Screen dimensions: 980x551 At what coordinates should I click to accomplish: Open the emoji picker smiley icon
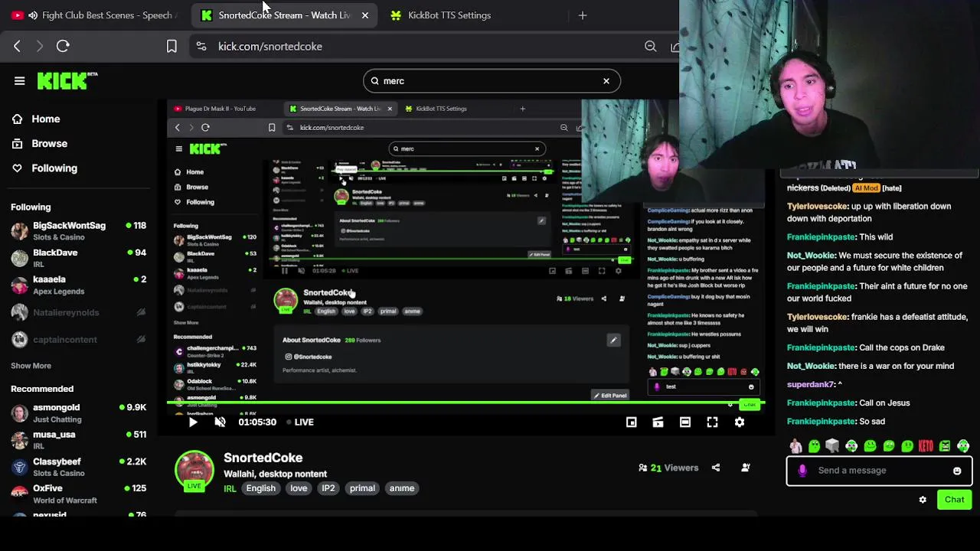957,471
